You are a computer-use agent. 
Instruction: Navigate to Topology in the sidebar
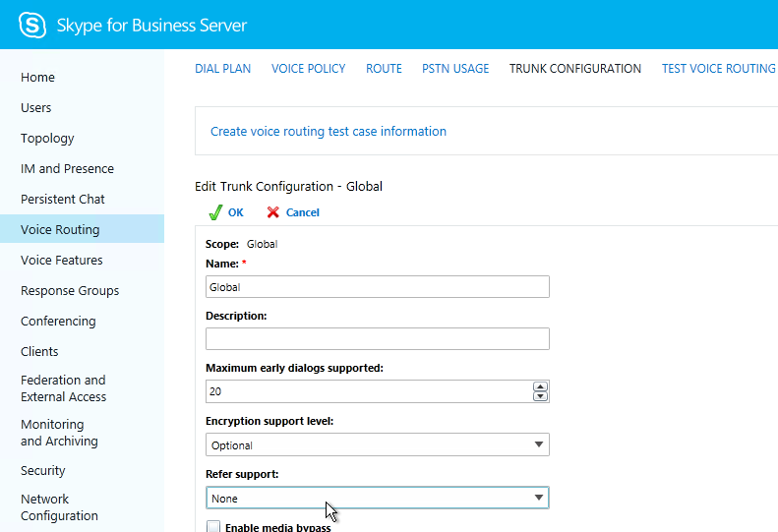click(x=47, y=139)
